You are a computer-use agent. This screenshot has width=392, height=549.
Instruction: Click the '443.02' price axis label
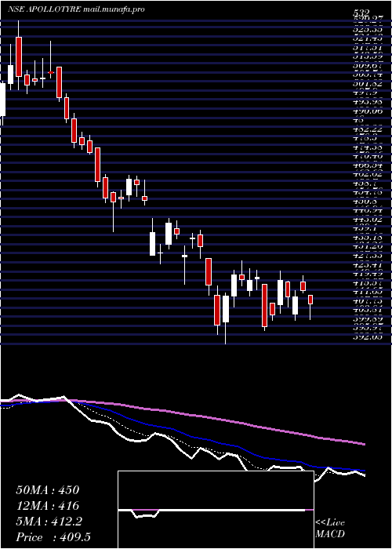(x=367, y=220)
